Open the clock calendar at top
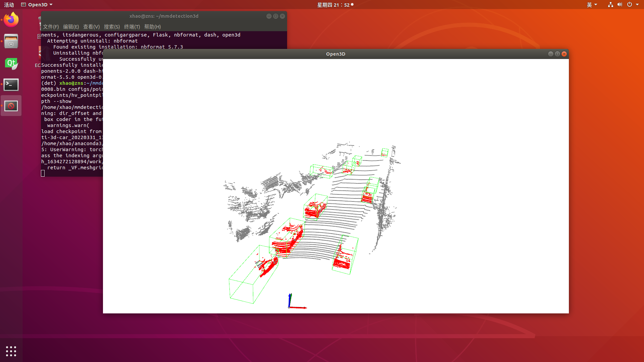This screenshot has width=644, height=362. pyautogui.click(x=334, y=5)
